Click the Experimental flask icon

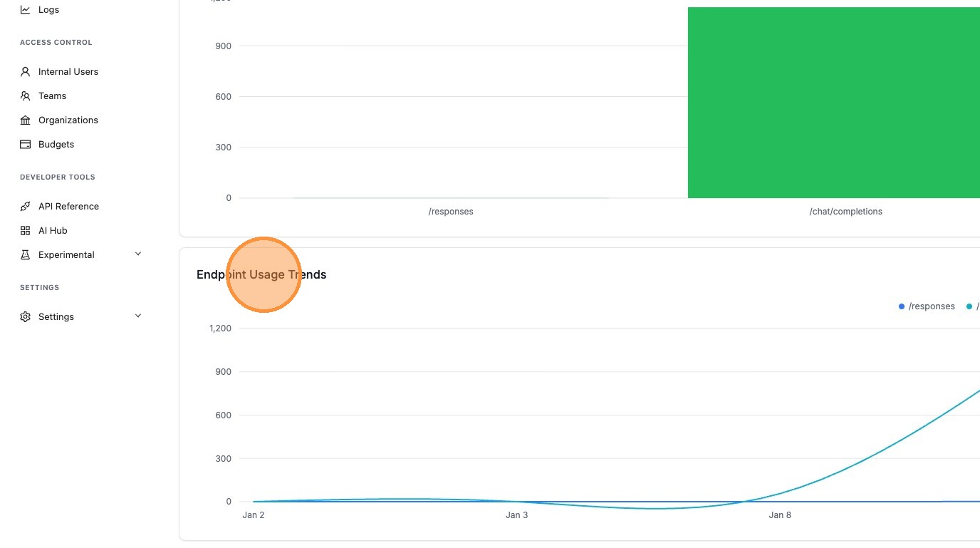point(26,255)
